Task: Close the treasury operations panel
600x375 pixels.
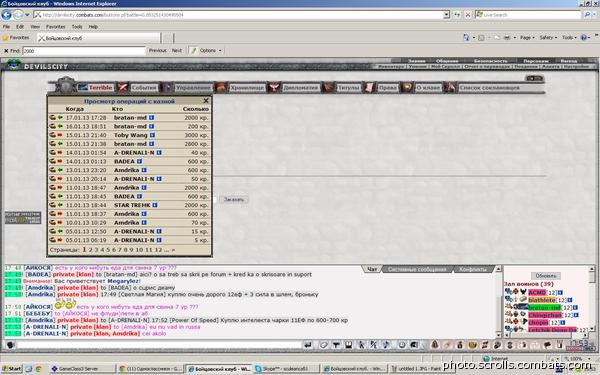Action: point(206,101)
